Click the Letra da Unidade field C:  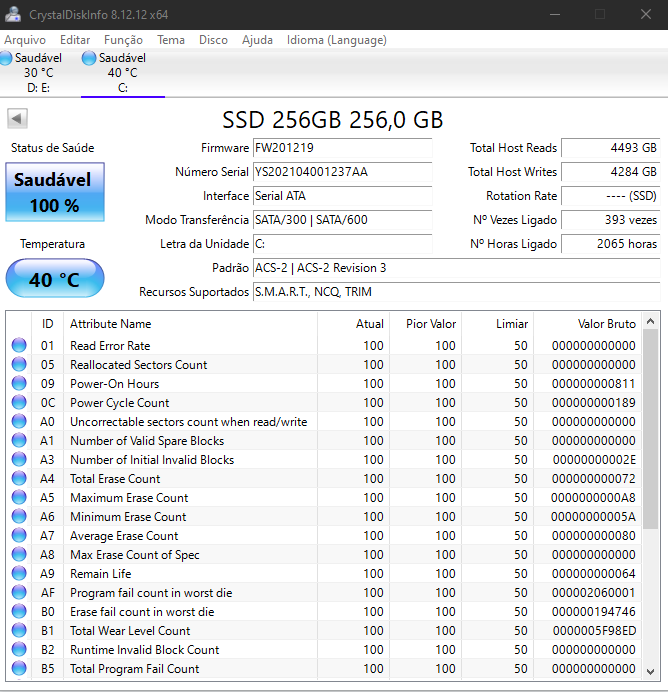(x=342, y=244)
